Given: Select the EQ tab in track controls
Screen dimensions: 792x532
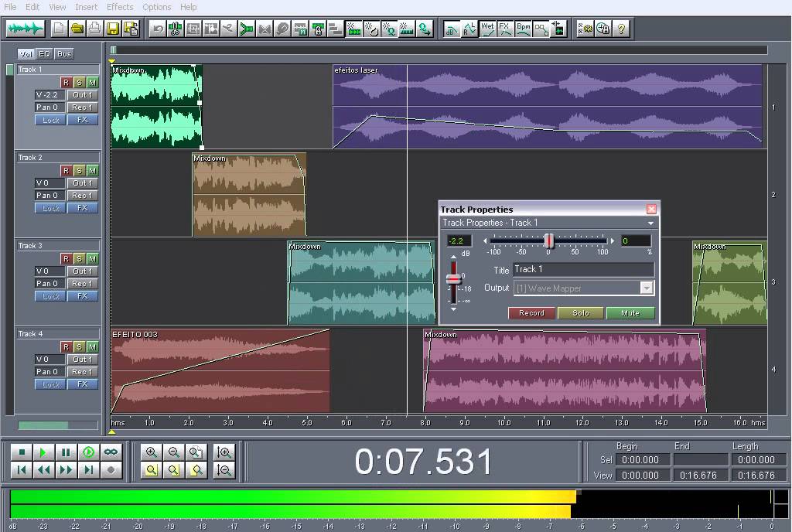Looking at the screenshot, I should coord(44,54).
